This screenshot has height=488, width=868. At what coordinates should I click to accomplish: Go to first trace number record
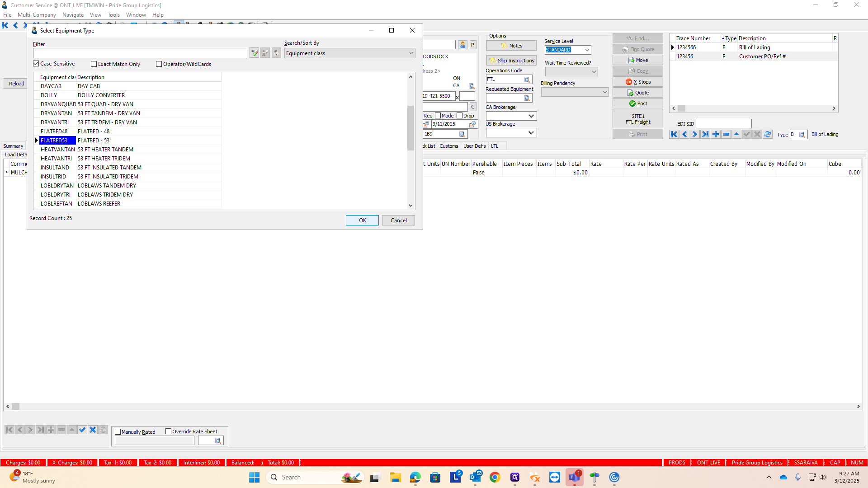click(674, 134)
